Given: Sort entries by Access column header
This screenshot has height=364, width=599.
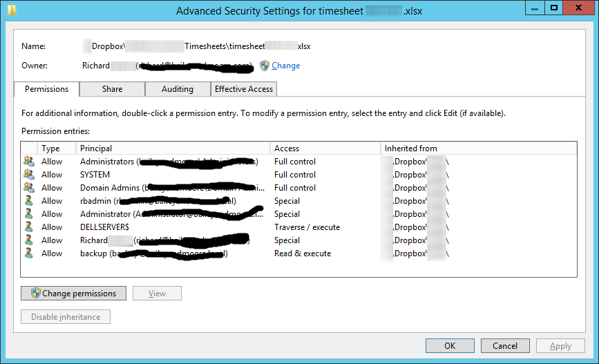Looking at the screenshot, I should [x=325, y=149].
